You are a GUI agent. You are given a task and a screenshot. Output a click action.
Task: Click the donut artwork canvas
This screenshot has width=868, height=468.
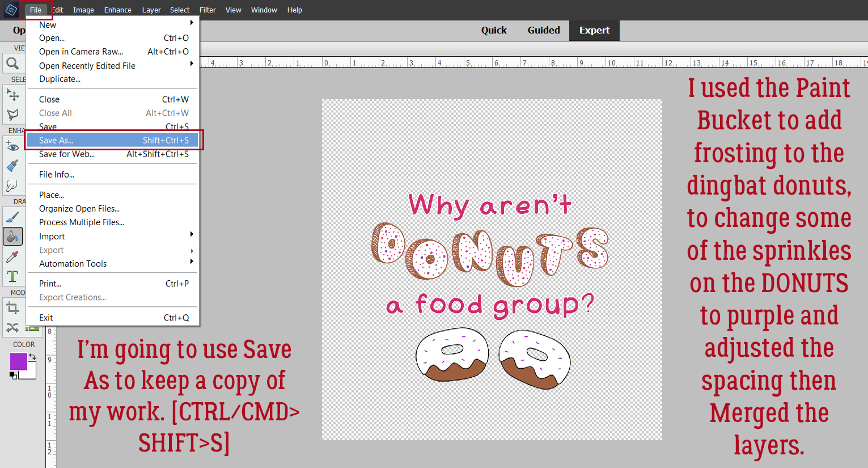click(492, 269)
